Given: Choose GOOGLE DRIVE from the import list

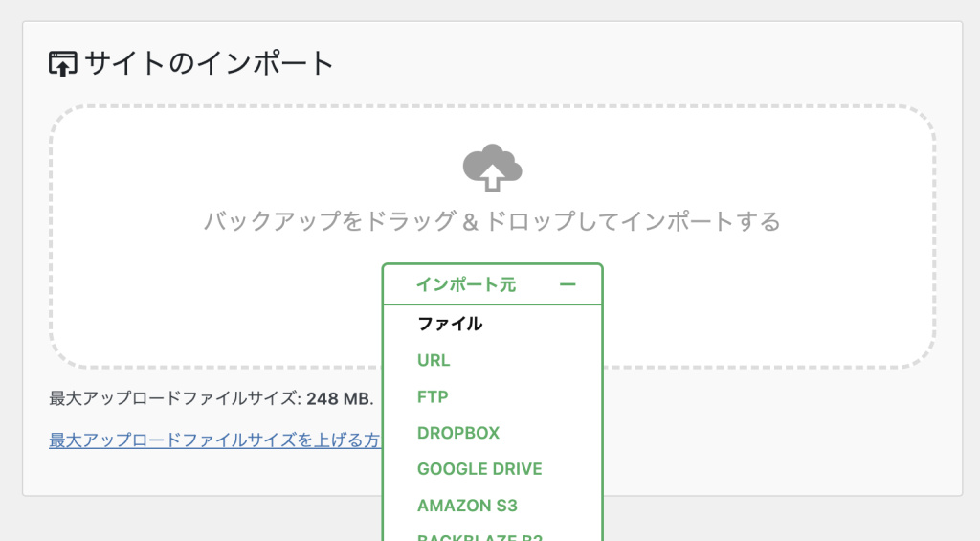Looking at the screenshot, I should 479,469.
